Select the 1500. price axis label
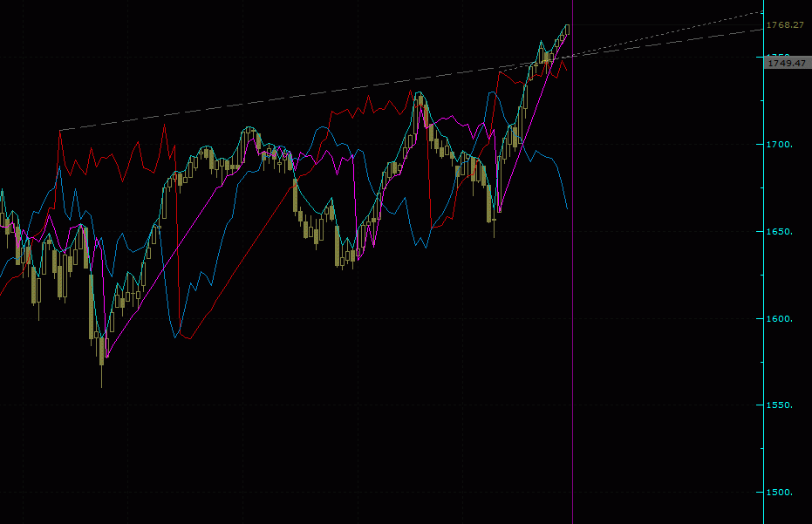Image resolution: width=812 pixels, height=524 pixels. click(x=780, y=492)
